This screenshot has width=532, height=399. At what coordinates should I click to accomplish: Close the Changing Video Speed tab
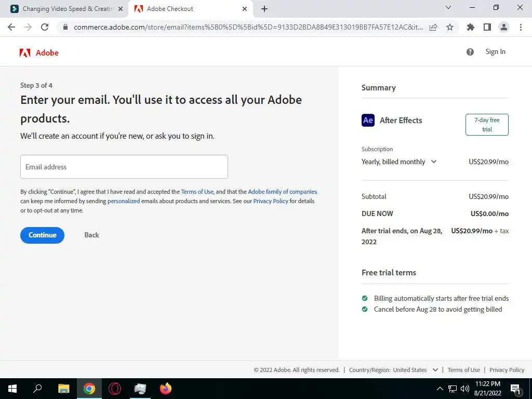(x=120, y=9)
